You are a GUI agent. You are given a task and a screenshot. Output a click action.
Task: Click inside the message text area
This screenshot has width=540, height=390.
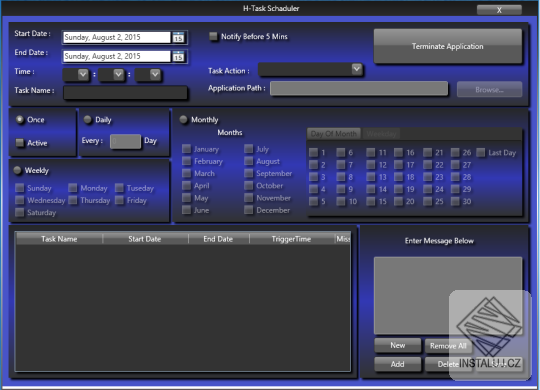click(x=448, y=295)
